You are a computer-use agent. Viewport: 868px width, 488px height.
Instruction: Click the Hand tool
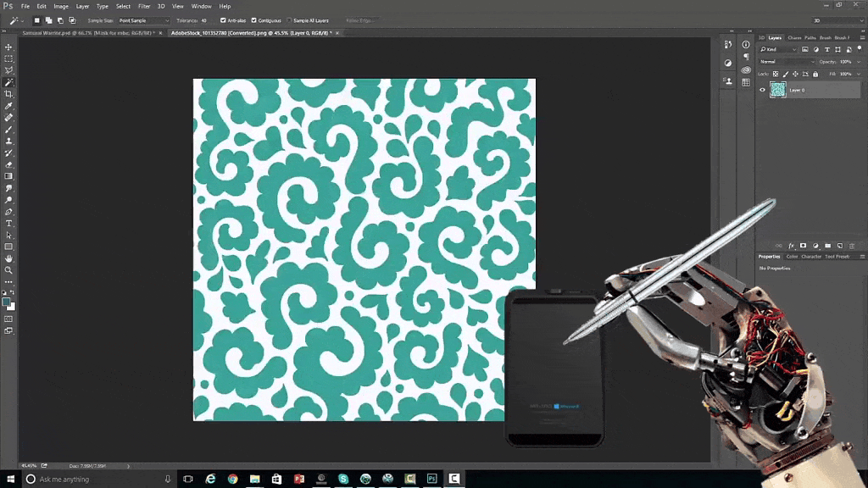click(8, 258)
